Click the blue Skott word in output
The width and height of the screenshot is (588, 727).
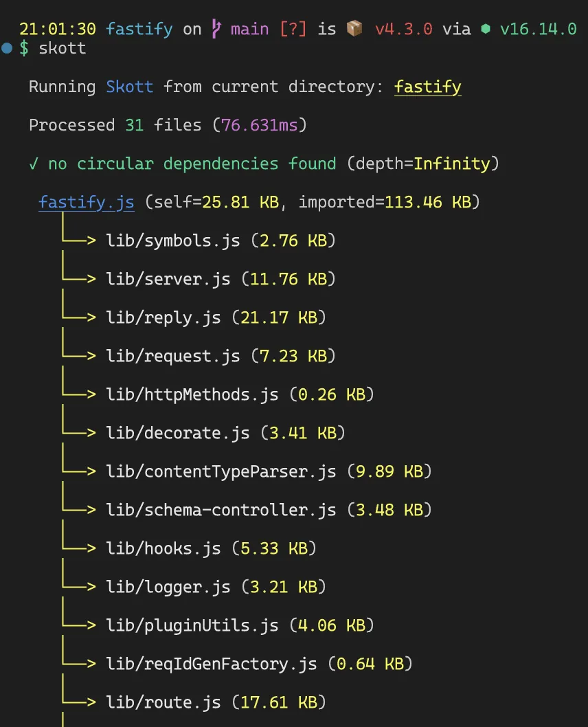tap(130, 87)
